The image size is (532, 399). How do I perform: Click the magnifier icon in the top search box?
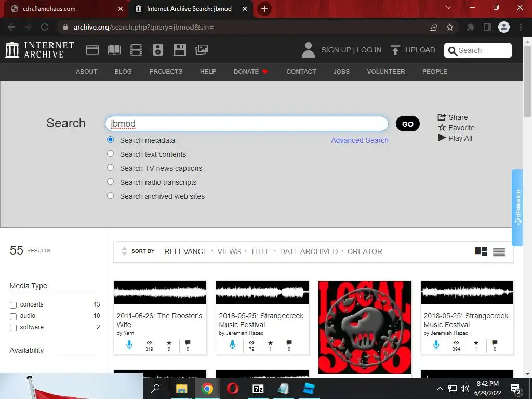(x=453, y=51)
